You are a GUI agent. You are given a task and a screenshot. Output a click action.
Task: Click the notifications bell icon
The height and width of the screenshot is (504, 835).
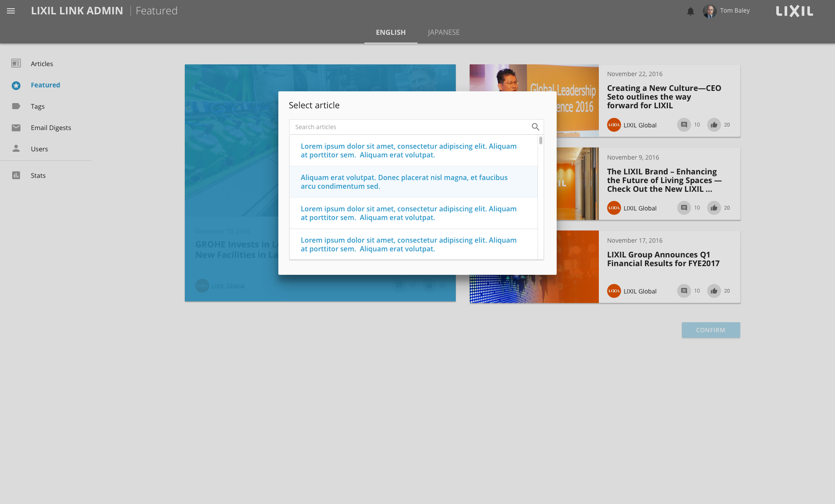pyautogui.click(x=691, y=11)
